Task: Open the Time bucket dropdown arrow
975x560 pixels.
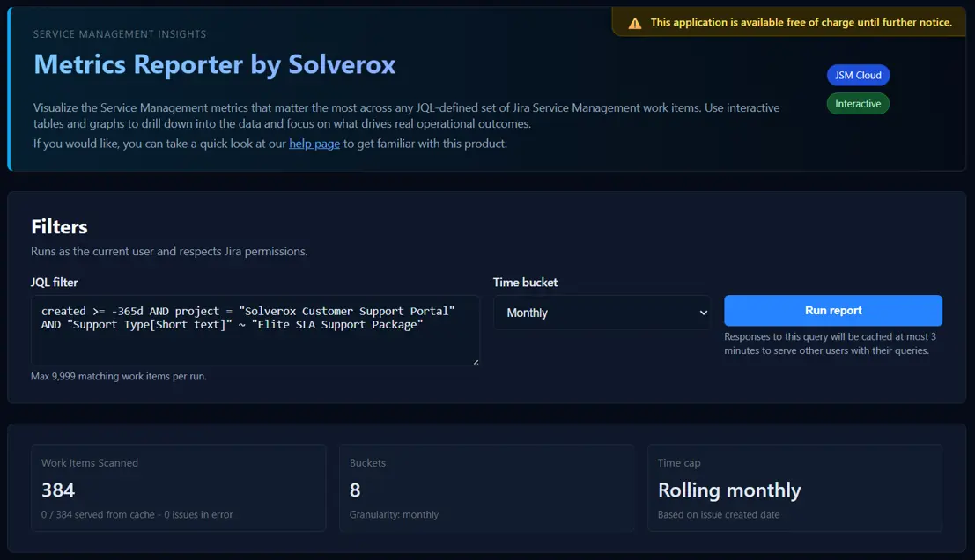Action: (703, 313)
